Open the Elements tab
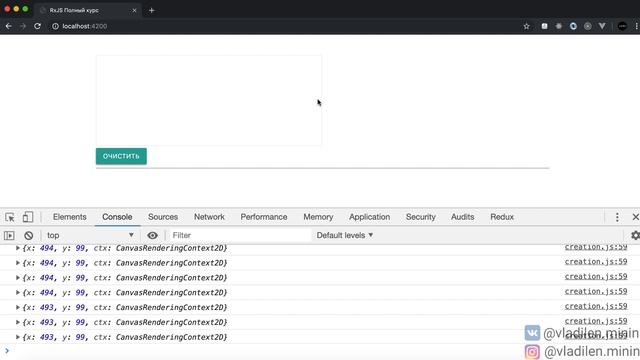The width and height of the screenshot is (640, 360). [x=69, y=217]
